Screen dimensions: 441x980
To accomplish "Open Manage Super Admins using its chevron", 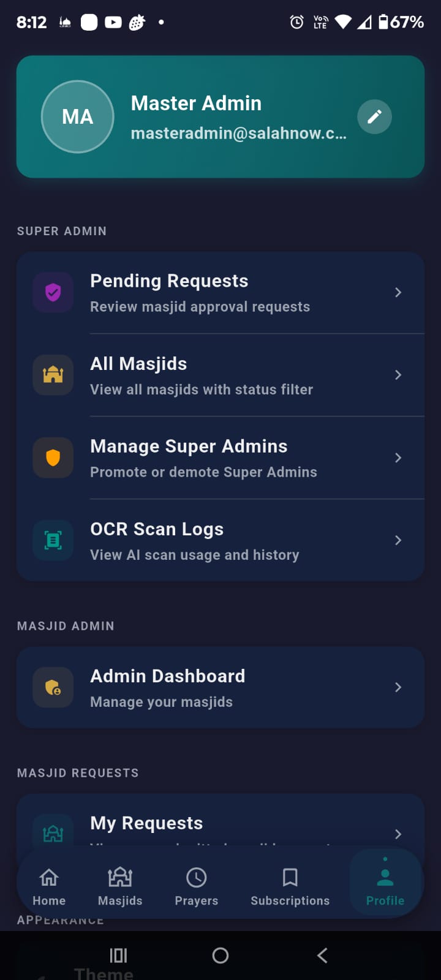I will pos(398,458).
